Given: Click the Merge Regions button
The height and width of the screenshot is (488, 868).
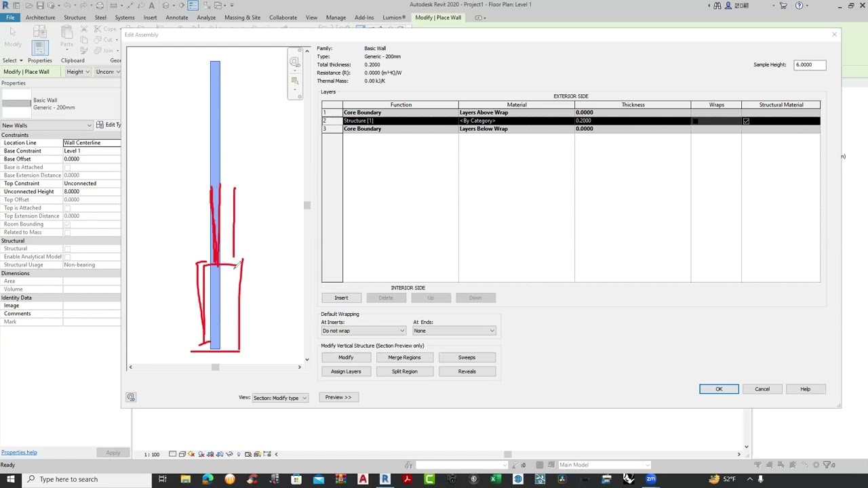Looking at the screenshot, I should pos(404,357).
